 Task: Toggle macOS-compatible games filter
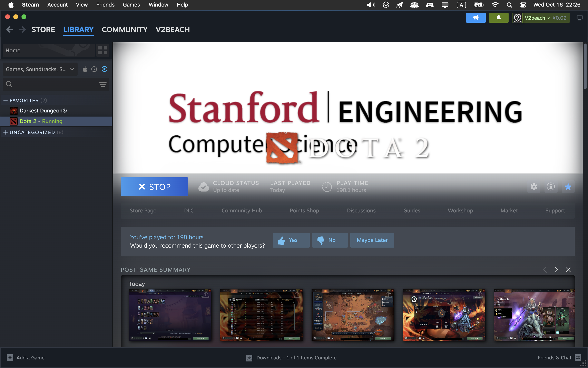coord(85,69)
